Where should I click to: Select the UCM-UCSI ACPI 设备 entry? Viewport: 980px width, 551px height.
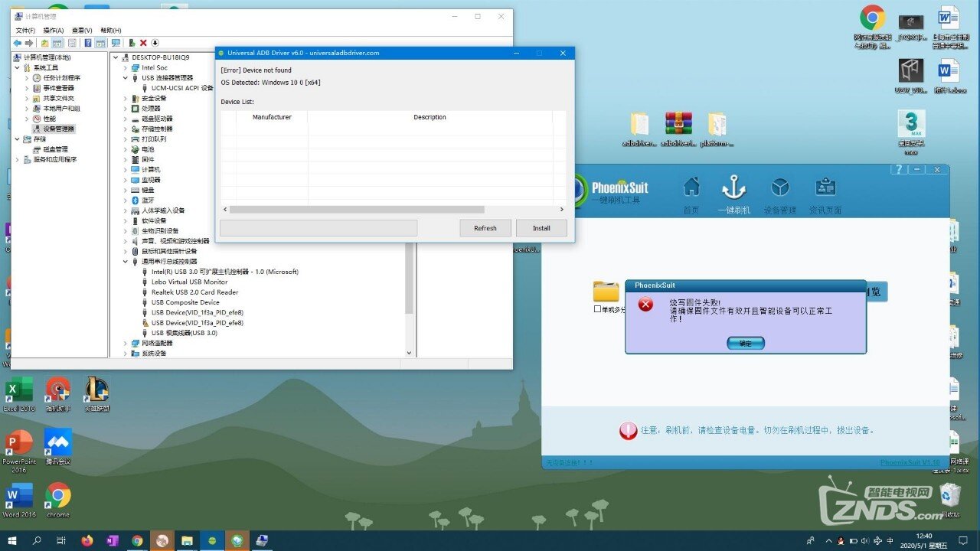[182, 88]
